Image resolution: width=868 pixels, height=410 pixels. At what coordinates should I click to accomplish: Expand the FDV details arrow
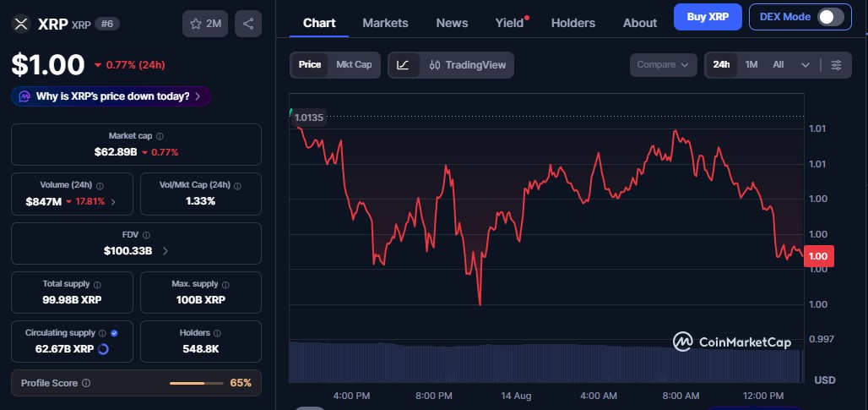165,251
